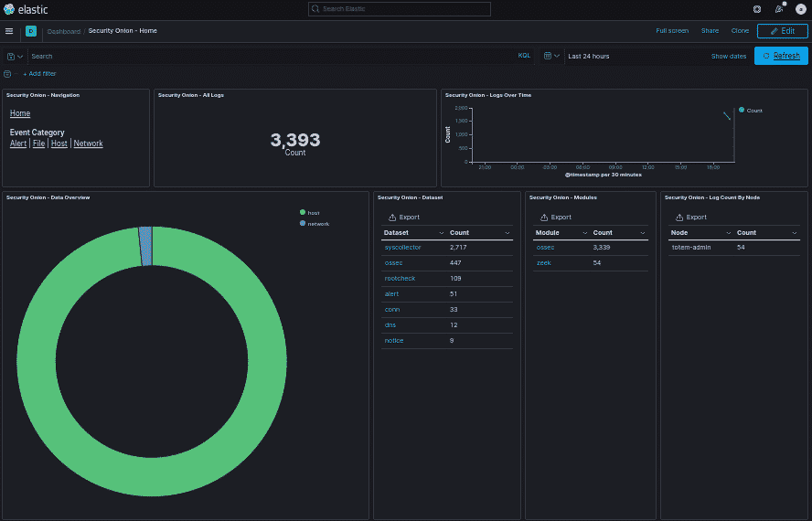The height and width of the screenshot is (521, 812).
Task: Go to Dashboard breadcrumb
Action: click(x=64, y=32)
